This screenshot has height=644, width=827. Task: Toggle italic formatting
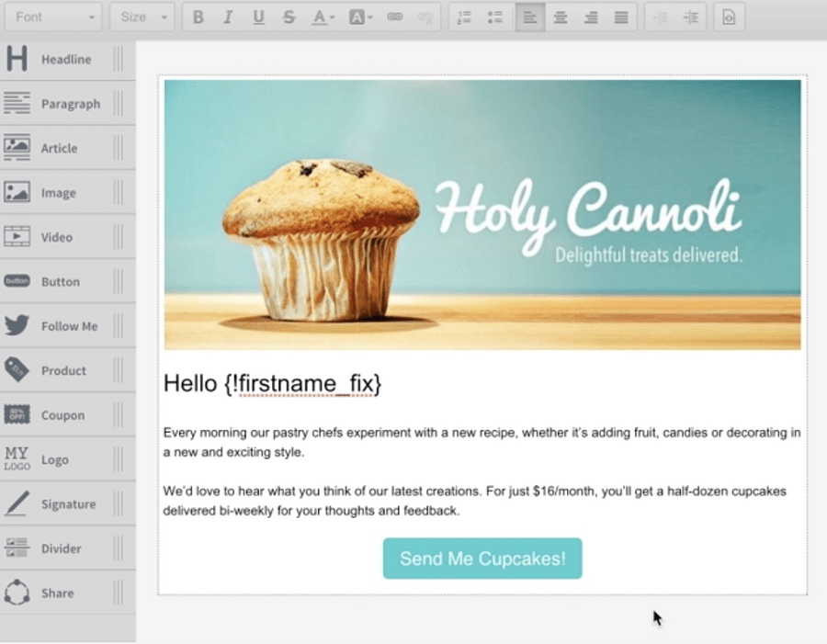(229, 17)
